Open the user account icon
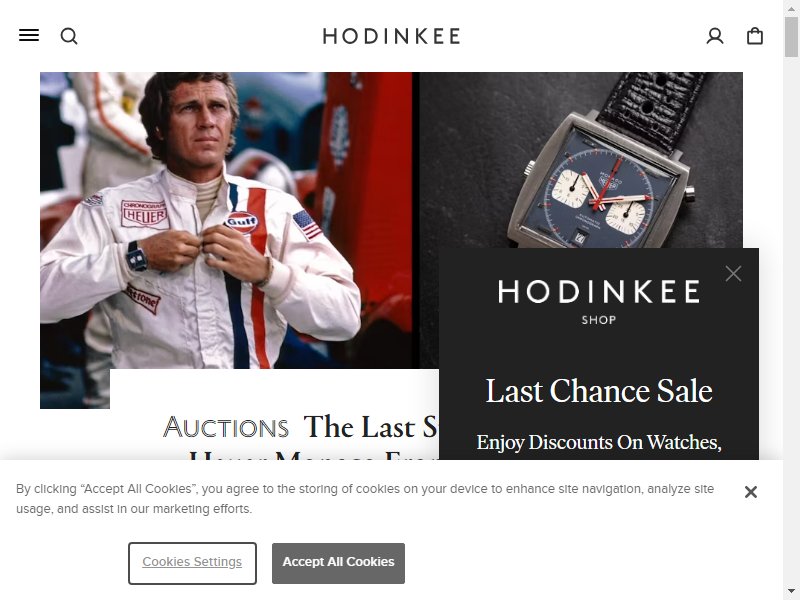The width and height of the screenshot is (800, 600). pyautogui.click(x=715, y=36)
